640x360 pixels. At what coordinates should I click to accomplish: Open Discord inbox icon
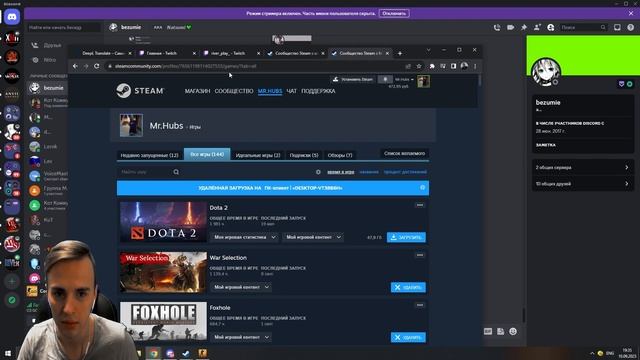coord(617,27)
